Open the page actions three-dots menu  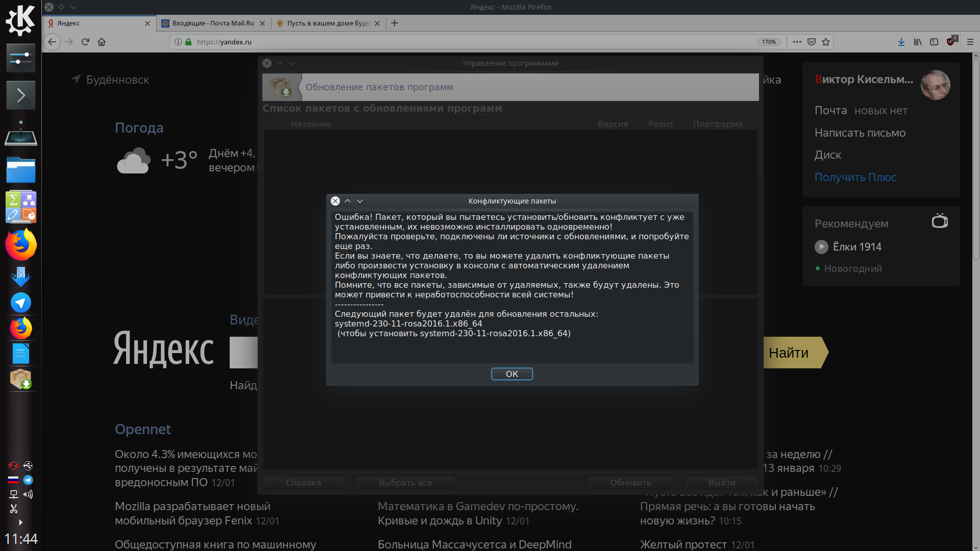(x=797, y=42)
